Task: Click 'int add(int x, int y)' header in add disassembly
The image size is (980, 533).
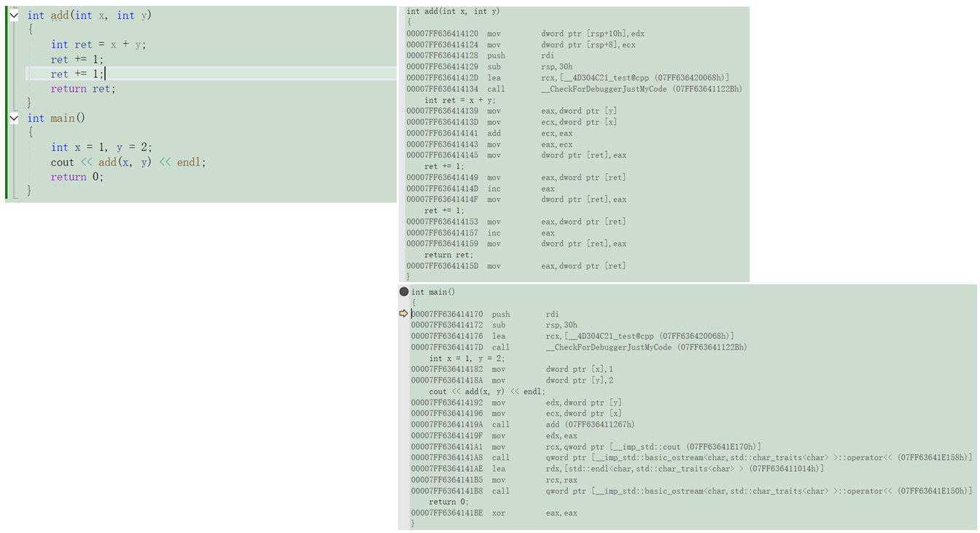Action: click(x=453, y=12)
